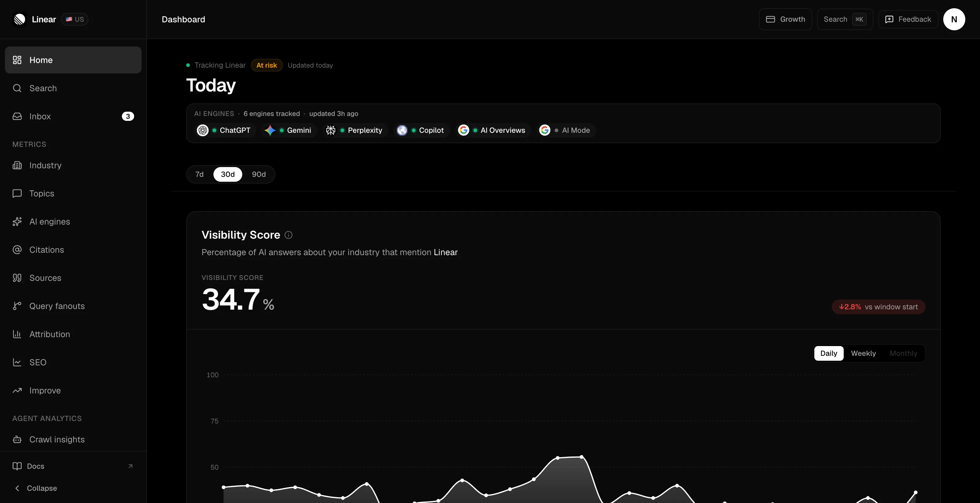Switch time range to 90d
Screen dimensions: 980x503
(259, 174)
